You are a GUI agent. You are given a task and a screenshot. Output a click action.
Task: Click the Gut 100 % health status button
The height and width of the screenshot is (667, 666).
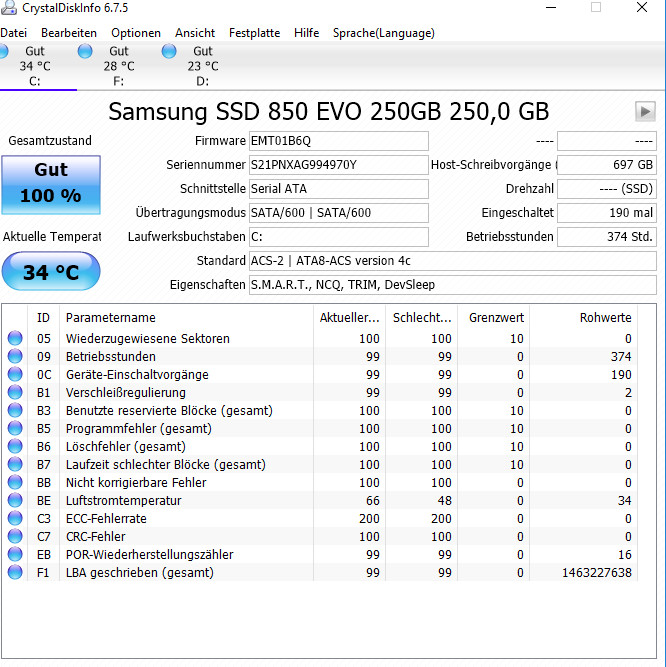point(51,185)
